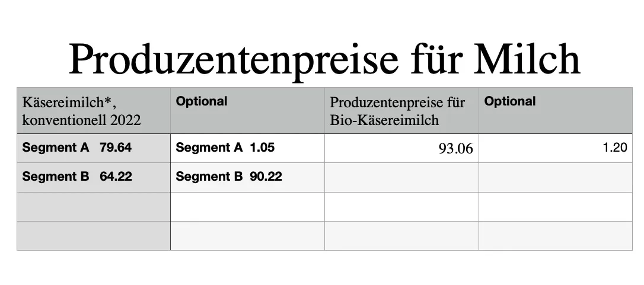644x285 pixels.
Task: Select the Käsereimilch konventionell 2022 header cell
Action: [x=93, y=111]
